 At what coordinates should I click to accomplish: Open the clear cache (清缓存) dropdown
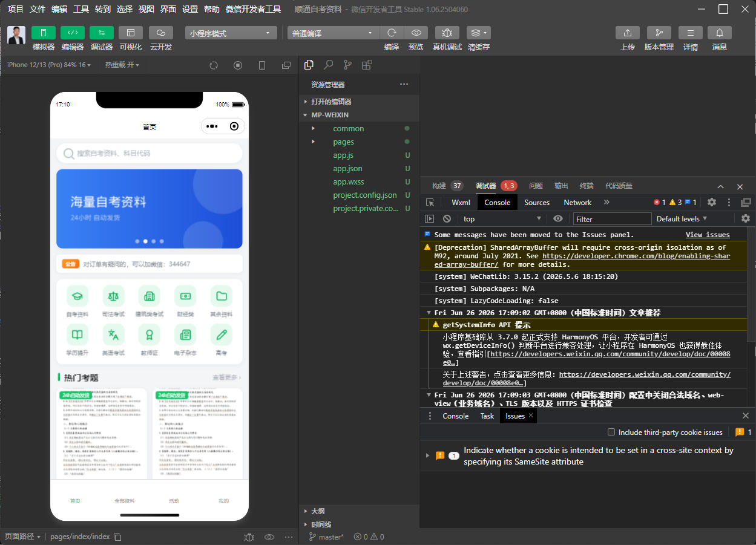pyautogui.click(x=479, y=33)
